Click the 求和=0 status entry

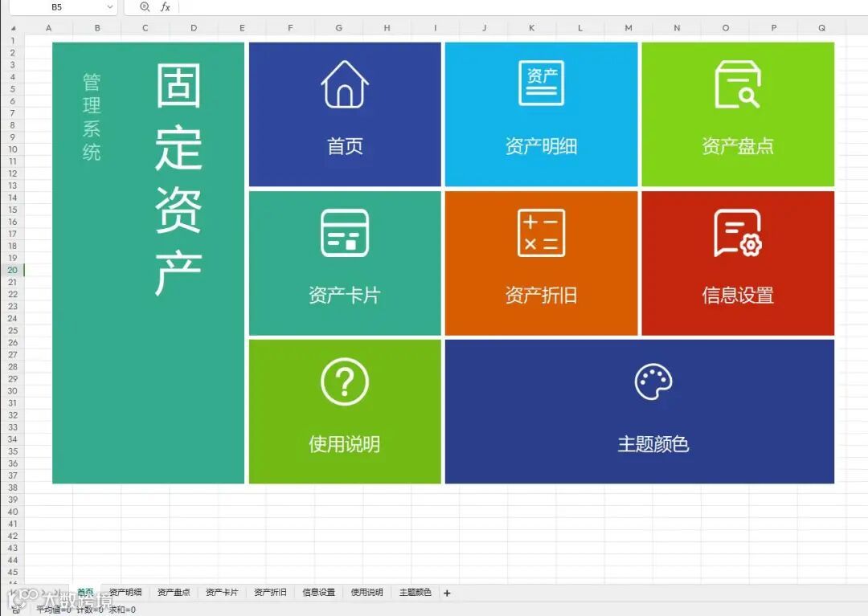pos(122,610)
